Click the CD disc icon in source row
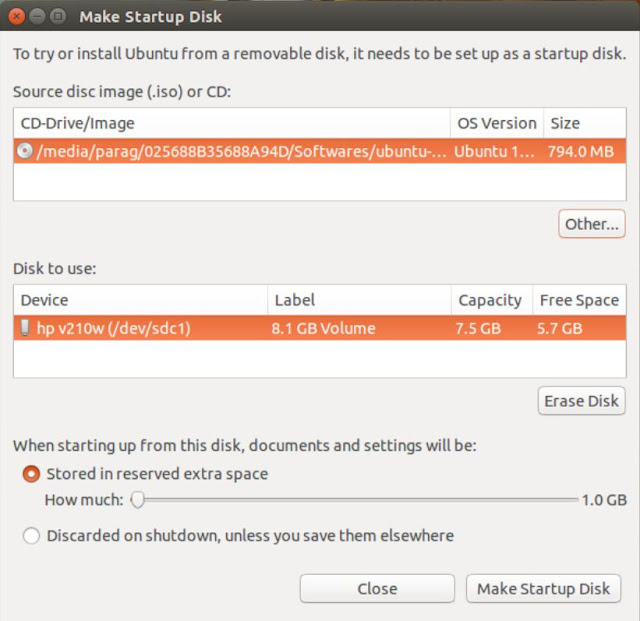640x621 pixels. point(25,152)
